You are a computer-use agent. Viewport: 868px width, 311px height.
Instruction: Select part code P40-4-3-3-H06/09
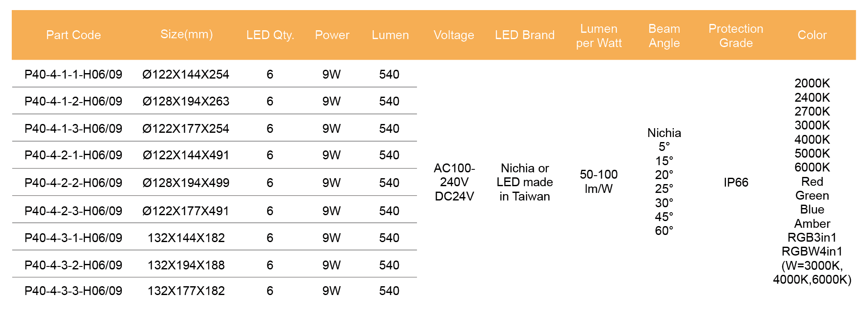point(73,291)
